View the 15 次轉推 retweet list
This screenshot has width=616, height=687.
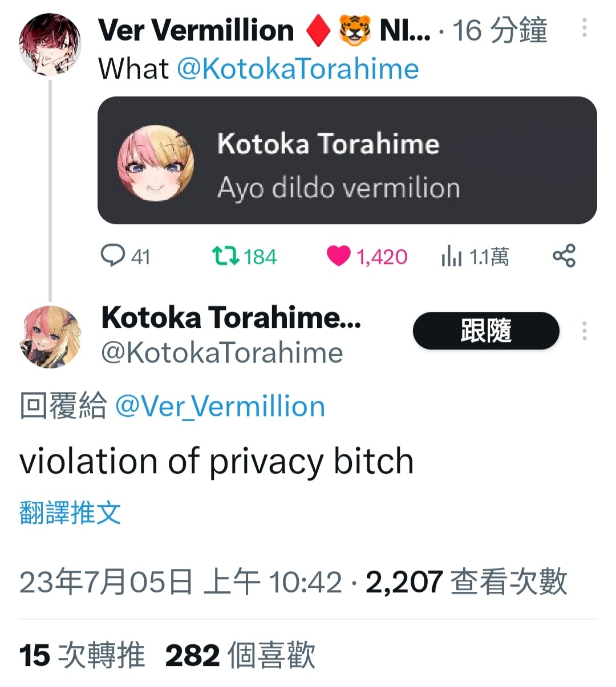tap(82, 655)
